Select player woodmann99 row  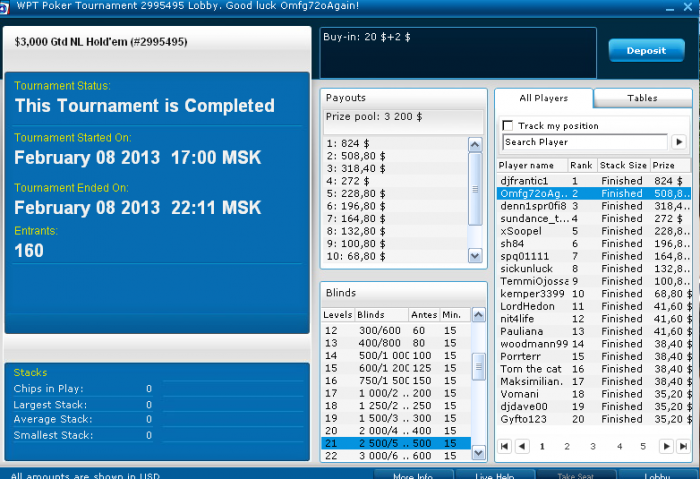594,344
